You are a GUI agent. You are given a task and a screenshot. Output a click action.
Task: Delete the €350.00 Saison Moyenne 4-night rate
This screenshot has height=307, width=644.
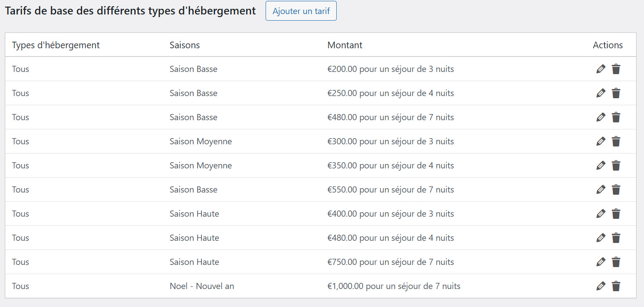[616, 165]
